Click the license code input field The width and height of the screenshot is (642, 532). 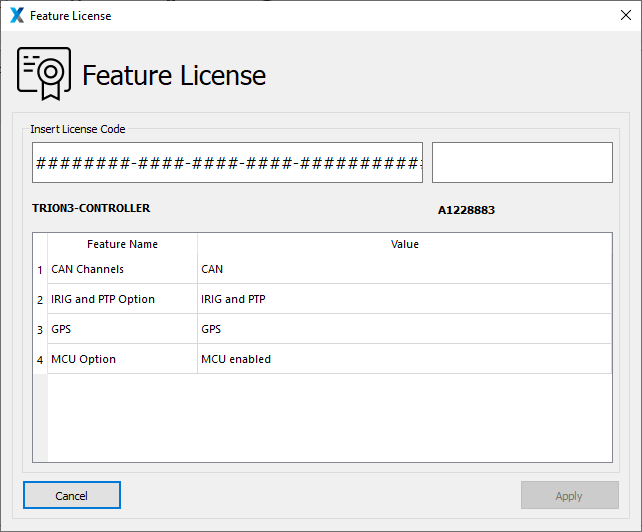(x=227, y=163)
